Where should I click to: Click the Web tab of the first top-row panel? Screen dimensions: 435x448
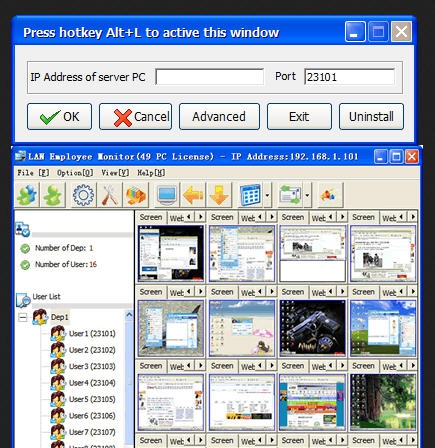pyautogui.click(x=176, y=218)
